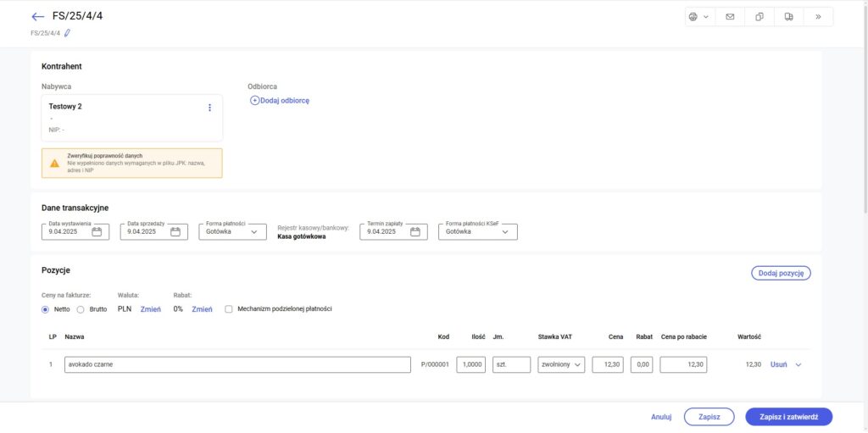Open the Stawka VAT dropdown for the item
The image size is (868, 433).
point(561,364)
